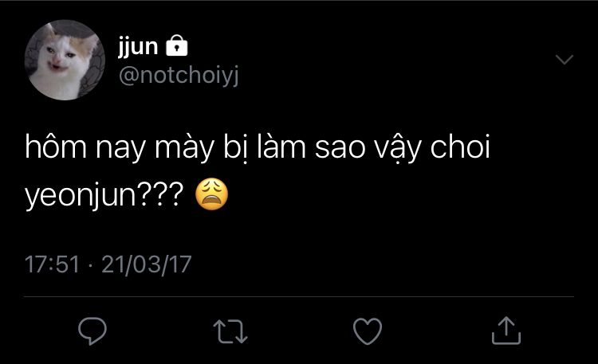Click the padlock icon beside jjun
This screenshot has height=364, width=598.
pyautogui.click(x=175, y=48)
